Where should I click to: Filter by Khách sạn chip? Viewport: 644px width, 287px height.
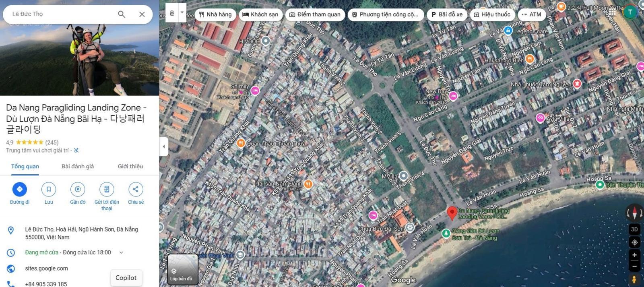click(x=260, y=14)
